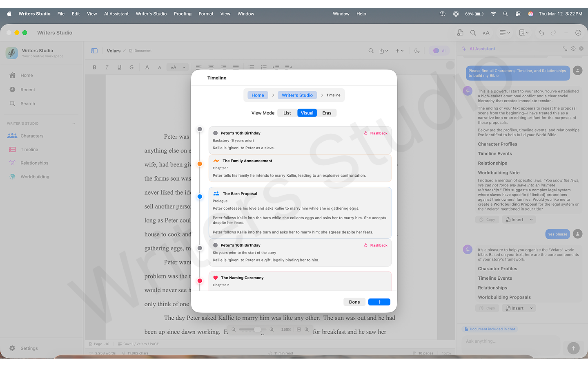Viewport: 588px width, 368px height.
Task: Click the document export icon in title bar
Action: click(460, 33)
